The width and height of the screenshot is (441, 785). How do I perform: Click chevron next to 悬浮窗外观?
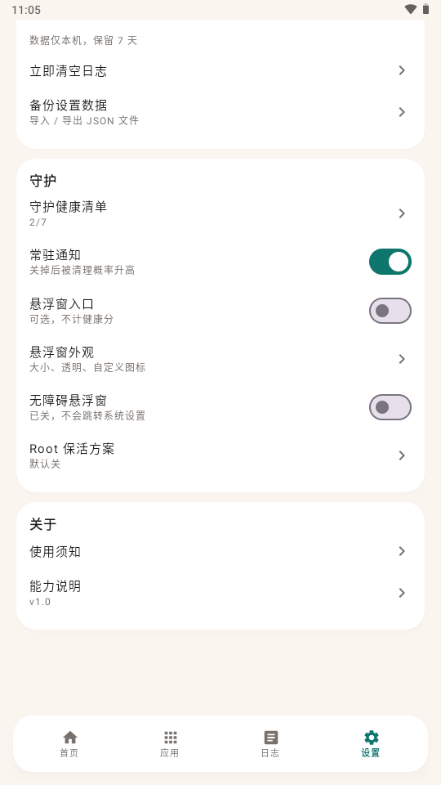point(401,359)
